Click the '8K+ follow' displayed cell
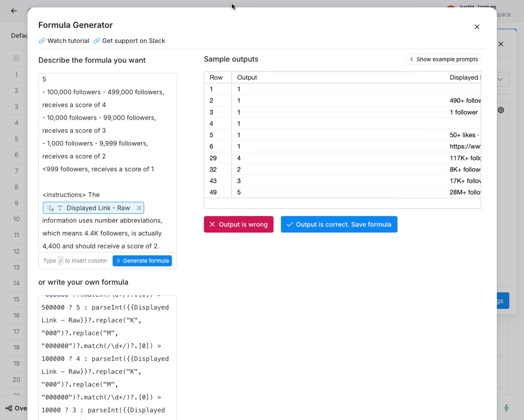Screen dimensions: 524x420 465,170
